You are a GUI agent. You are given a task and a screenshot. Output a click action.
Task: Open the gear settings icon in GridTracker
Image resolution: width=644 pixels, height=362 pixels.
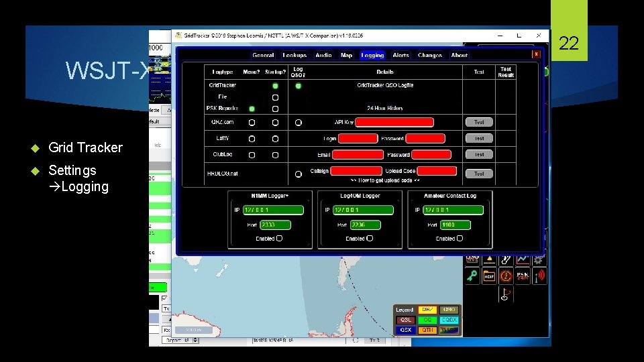pyautogui.click(x=539, y=259)
